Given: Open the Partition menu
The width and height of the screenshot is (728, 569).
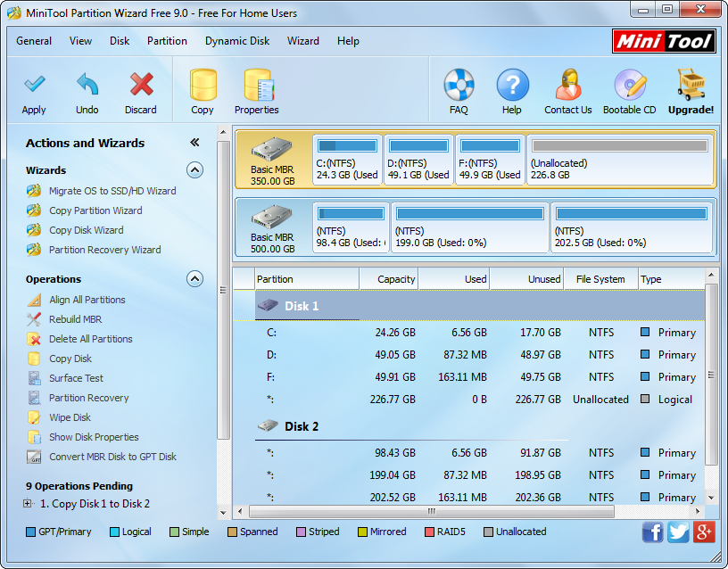Looking at the screenshot, I should [167, 41].
